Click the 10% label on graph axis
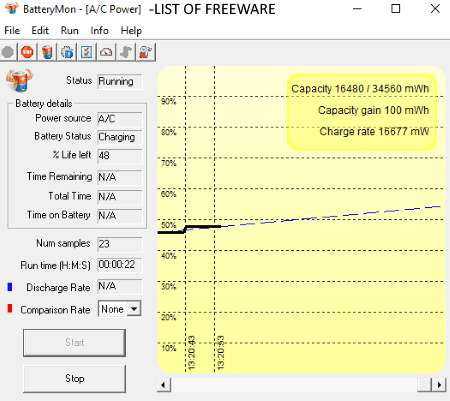The height and width of the screenshot is (401, 450). click(169, 348)
